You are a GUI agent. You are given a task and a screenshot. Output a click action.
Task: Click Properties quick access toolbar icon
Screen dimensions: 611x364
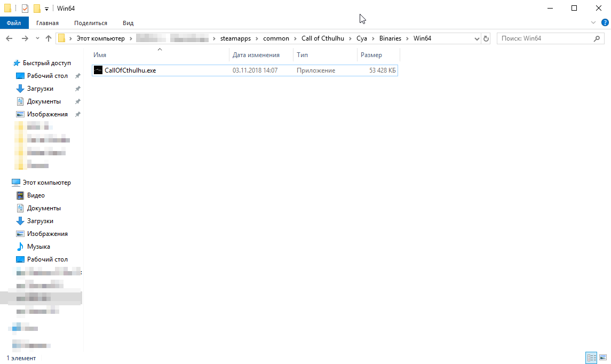point(25,8)
